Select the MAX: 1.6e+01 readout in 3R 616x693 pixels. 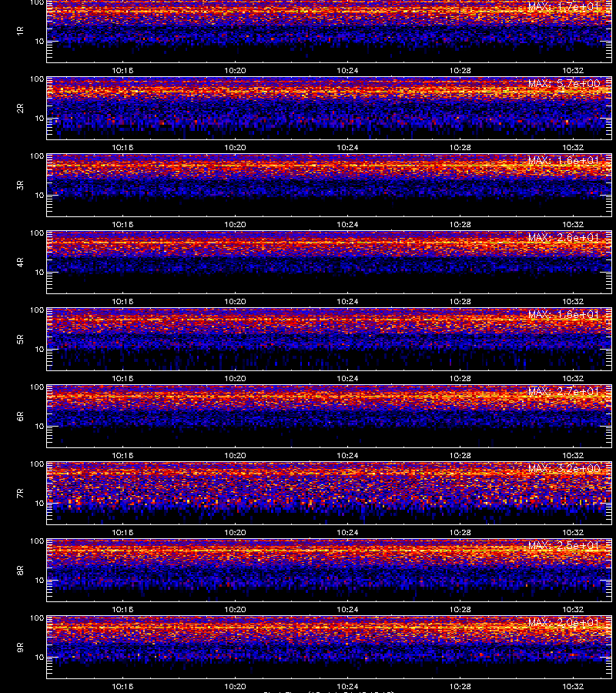pos(564,160)
